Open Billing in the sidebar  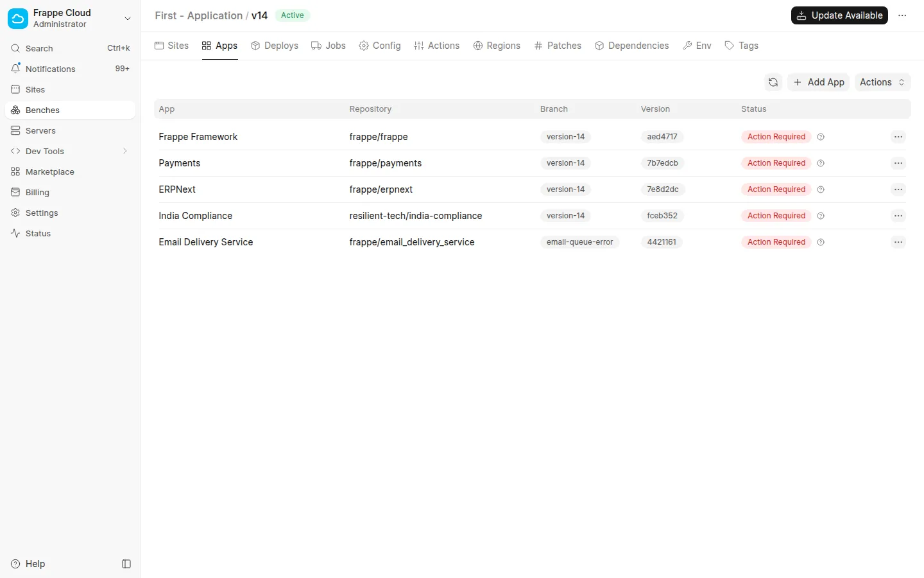click(x=70, y=192)
